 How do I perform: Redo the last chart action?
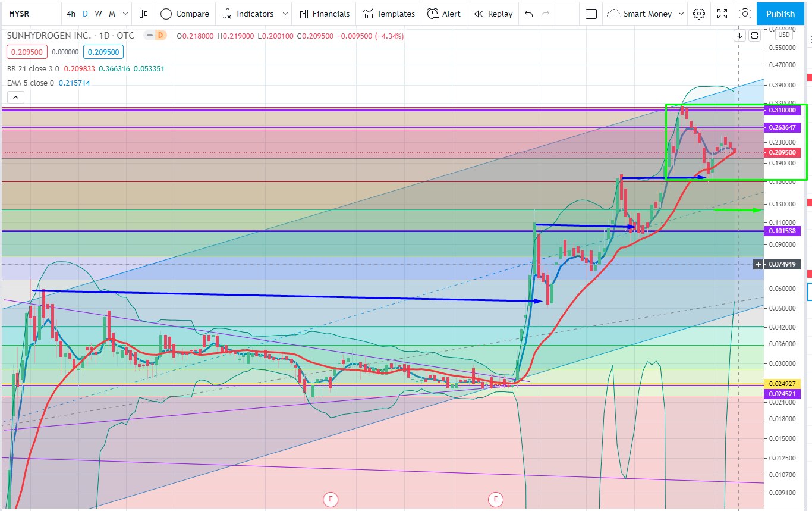tap(545, 14)
